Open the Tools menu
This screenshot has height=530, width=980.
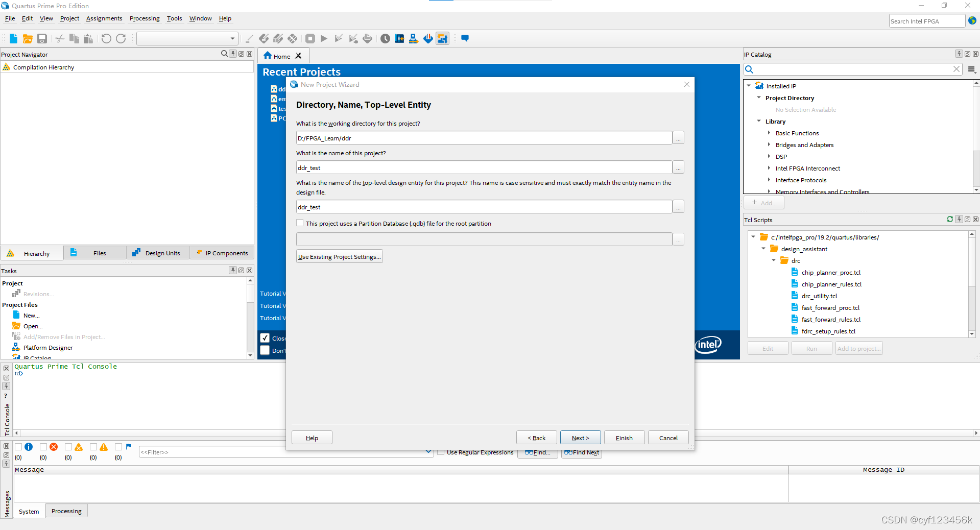pos(174,18)
